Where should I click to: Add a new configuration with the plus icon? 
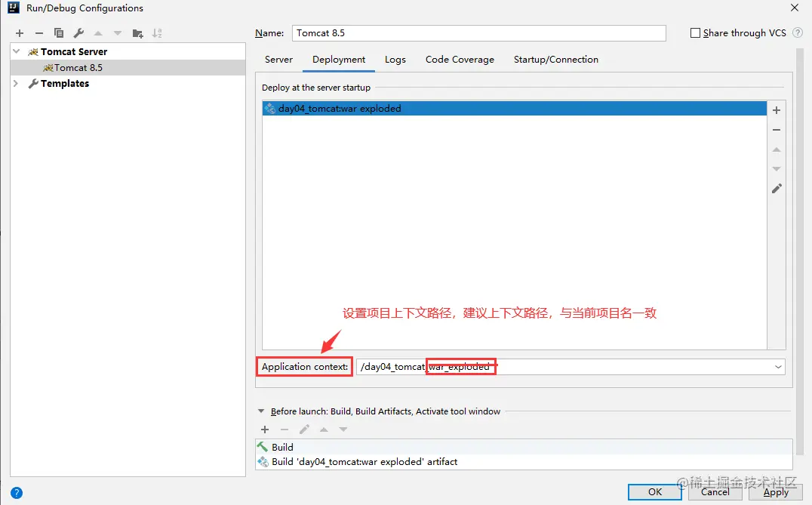coord(20,33)
